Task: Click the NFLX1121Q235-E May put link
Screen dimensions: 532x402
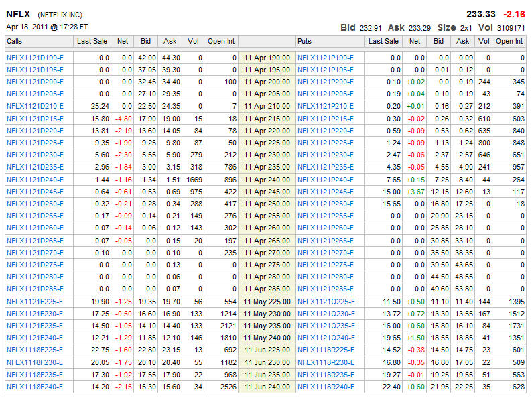Action: pyautogui.click(x=326, y=326)
